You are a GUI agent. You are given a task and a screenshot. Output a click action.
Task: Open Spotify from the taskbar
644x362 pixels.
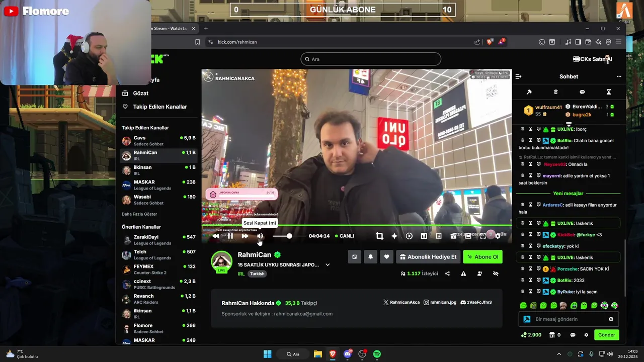click(x=377, y=354)
